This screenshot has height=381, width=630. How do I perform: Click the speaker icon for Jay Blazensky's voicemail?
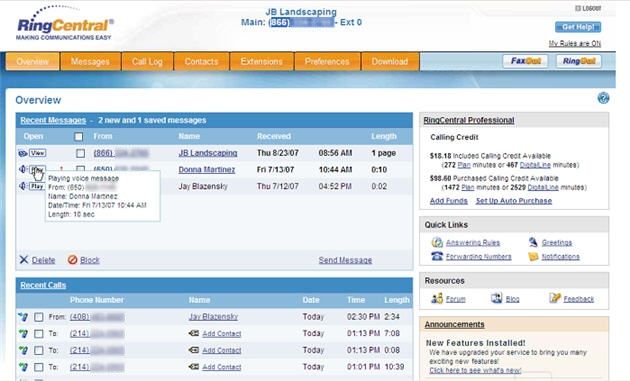click(x=23, y=186)
